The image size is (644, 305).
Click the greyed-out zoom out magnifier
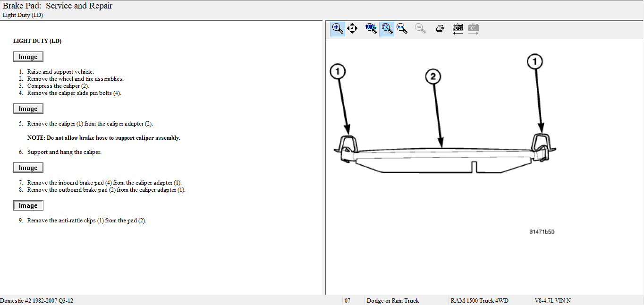[x=420, y=28]
